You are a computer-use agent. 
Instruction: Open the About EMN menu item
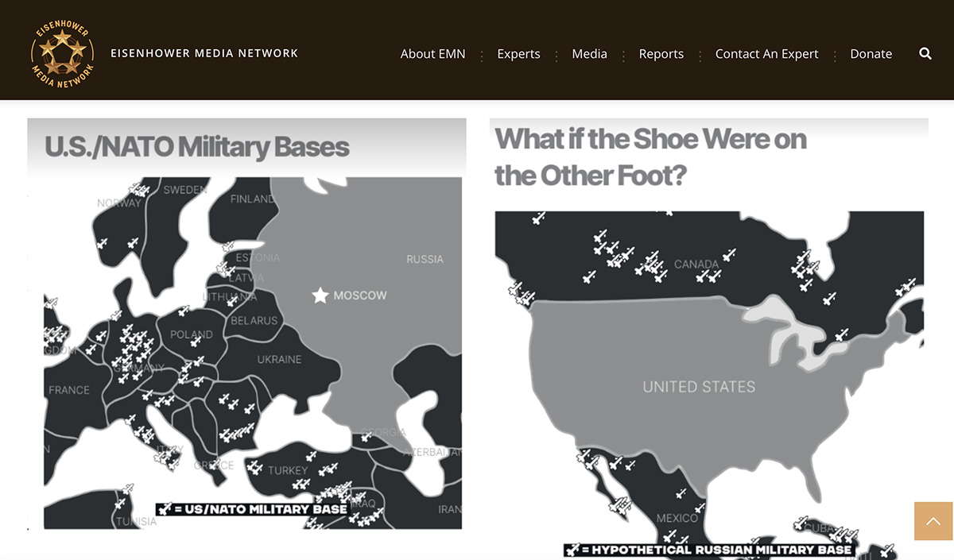(x=432, y=54)
